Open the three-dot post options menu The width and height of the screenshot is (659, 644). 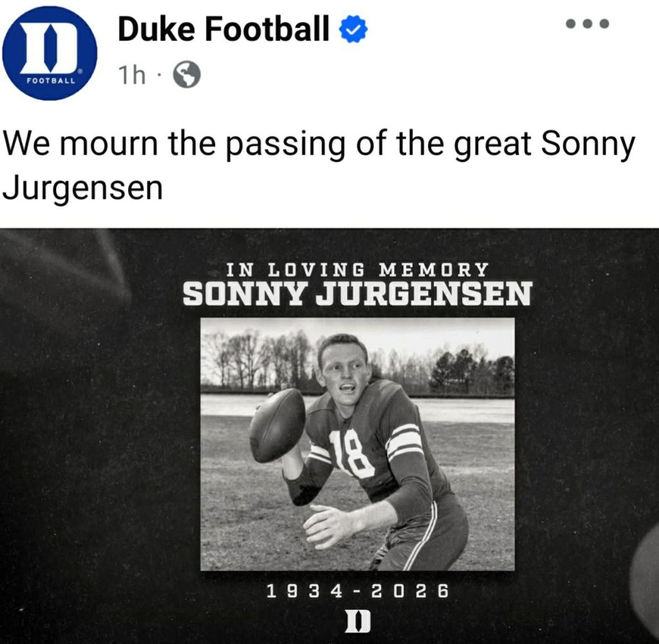point(587,24)
